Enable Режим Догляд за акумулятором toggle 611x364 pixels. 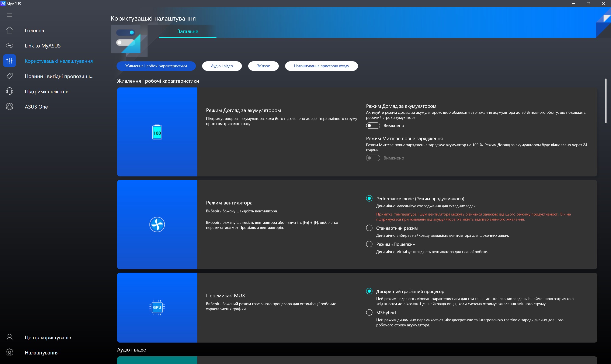click(373, 126)
